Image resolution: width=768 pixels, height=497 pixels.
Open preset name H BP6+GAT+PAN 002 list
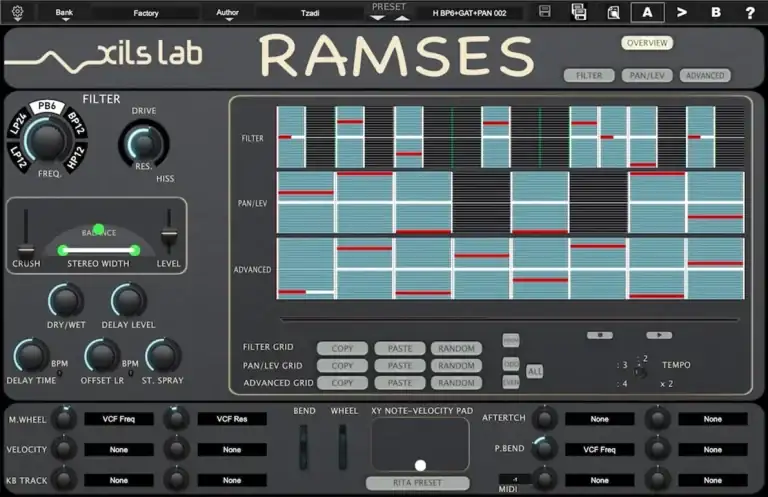pyautogui.click(x=469, y=13)
